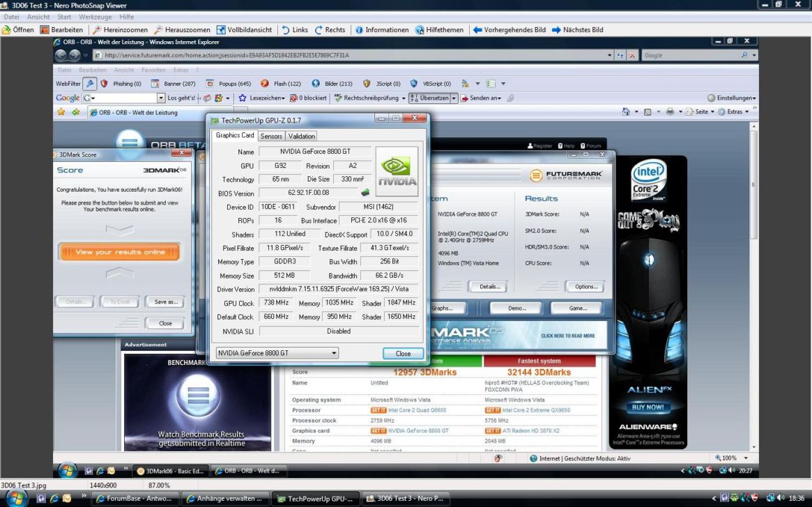Image resolution: width=812 pixels, height=507 pixels.
Task: Open the Extras dropdown in IE command bar
Action: pyautogui.click(x=733, y=111)
